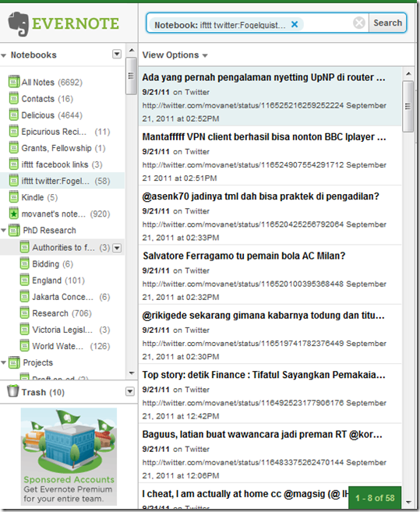This screenshot has width=420, height=512.
Task: Open the Notebooks header dropdown menu
Action: [x=117, y=54]
